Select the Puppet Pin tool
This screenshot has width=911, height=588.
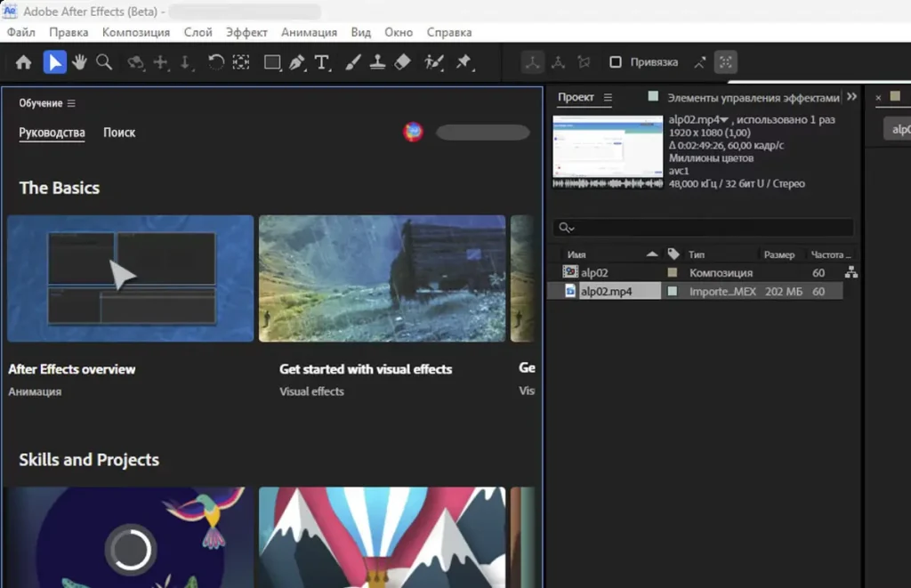click(463, 62)
